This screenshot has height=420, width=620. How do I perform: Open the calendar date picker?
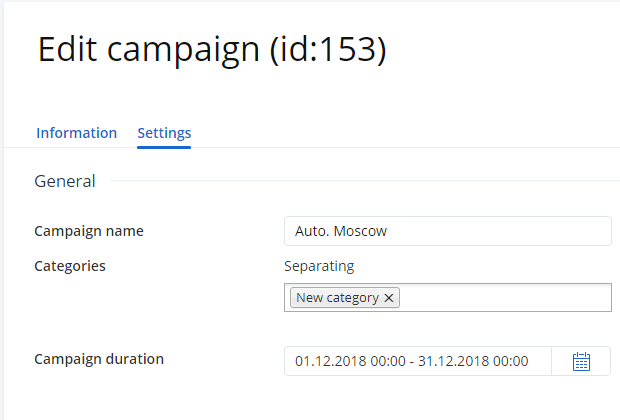tap(581, 361)
